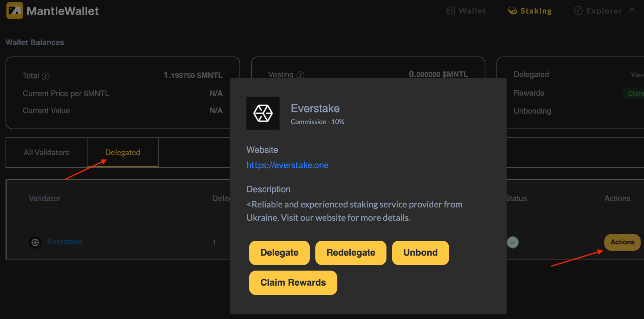Click the Claim Rewards button
This screenshot has height=319, width=644.
coord(293,283)
